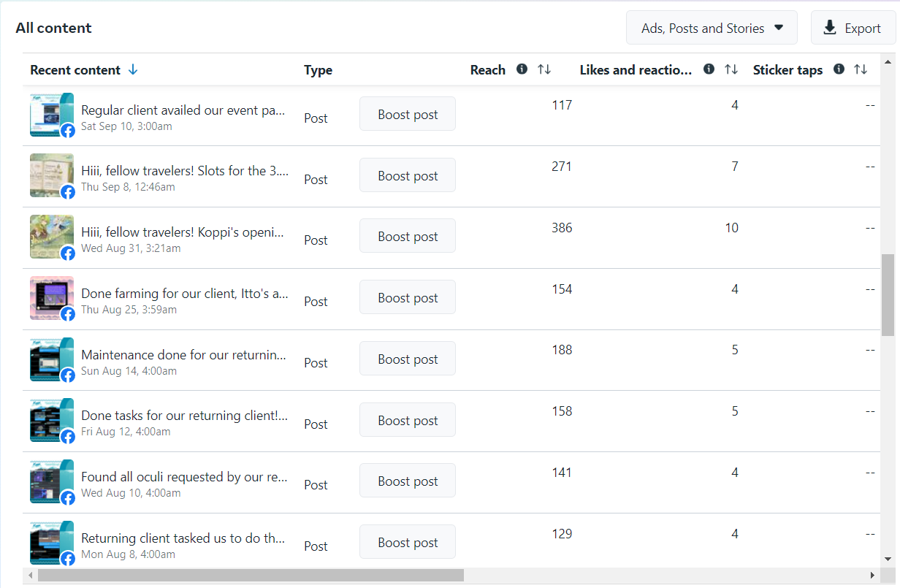Click the horizontal scrollbar thumb
The height and width of the screenshot is (588, 900).
(251, 576)
